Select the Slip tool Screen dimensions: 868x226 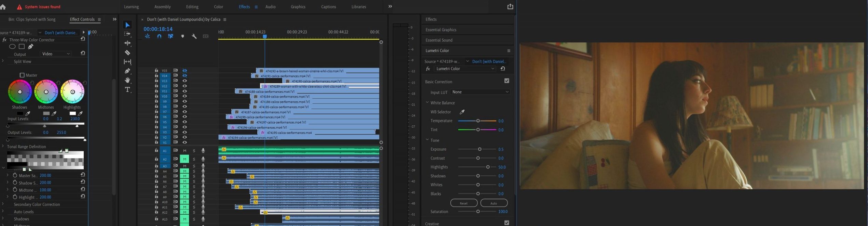[127, 62]
